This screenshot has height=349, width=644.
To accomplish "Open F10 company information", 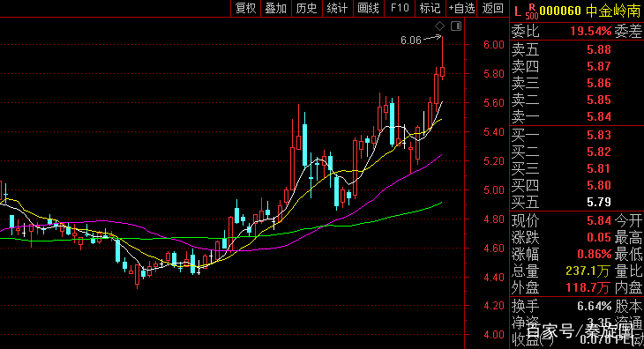I will click(400, 8).
